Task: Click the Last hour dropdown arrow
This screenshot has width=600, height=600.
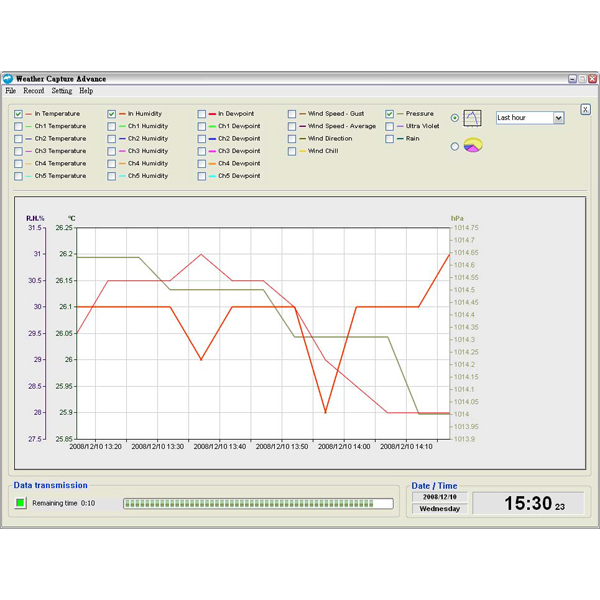Action: click(558, 118)
